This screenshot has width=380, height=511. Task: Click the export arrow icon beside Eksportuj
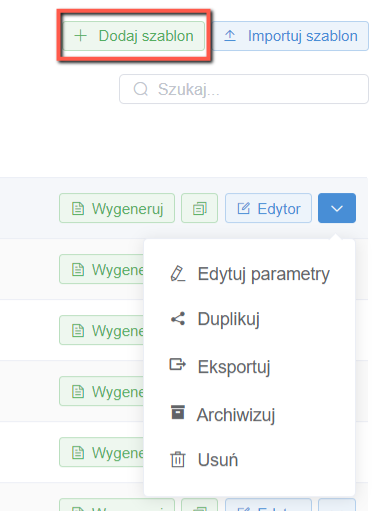(178, 364)
